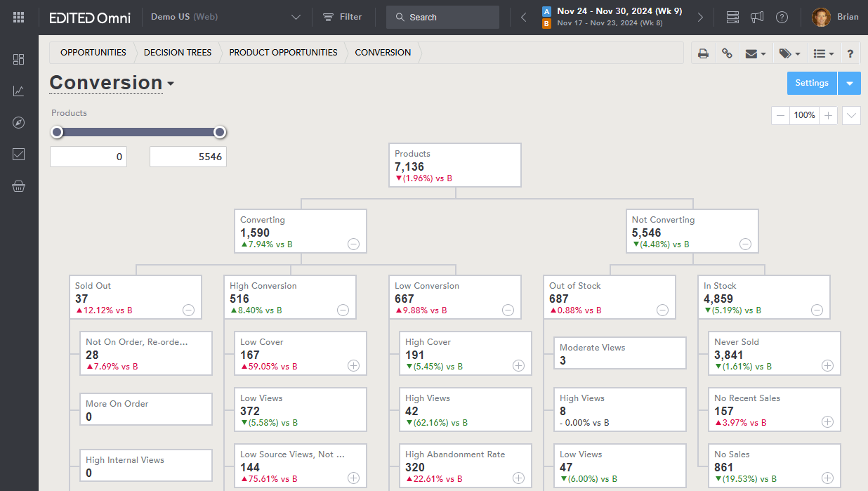Click the Settings button

pos(812,83)
